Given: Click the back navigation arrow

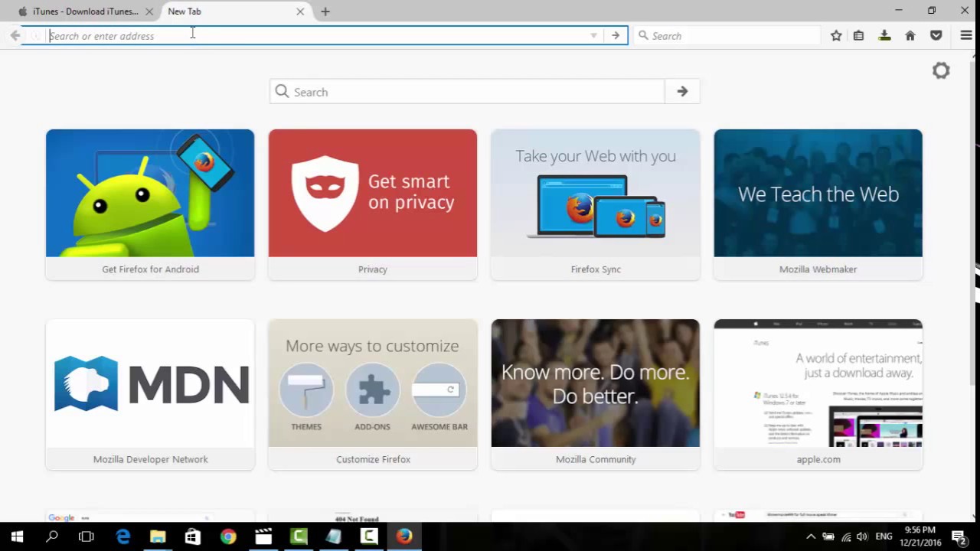Looking at the screenshot, I should [x=15, y=35].
